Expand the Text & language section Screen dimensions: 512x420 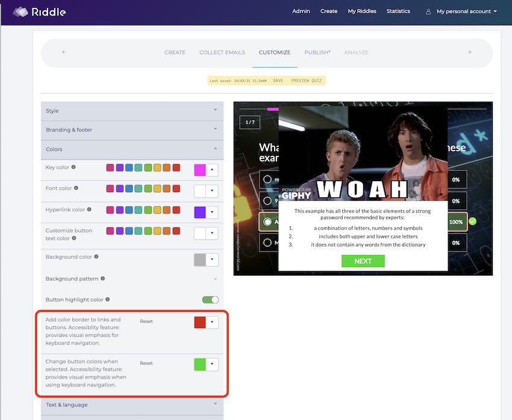pyautogui.click(x=133, y=405)
